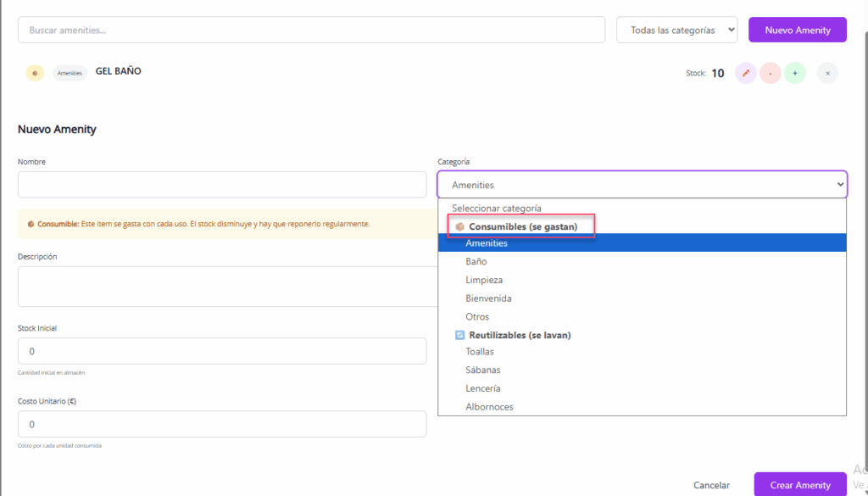Select Toallas under Reutilizables

click(480, 351)
